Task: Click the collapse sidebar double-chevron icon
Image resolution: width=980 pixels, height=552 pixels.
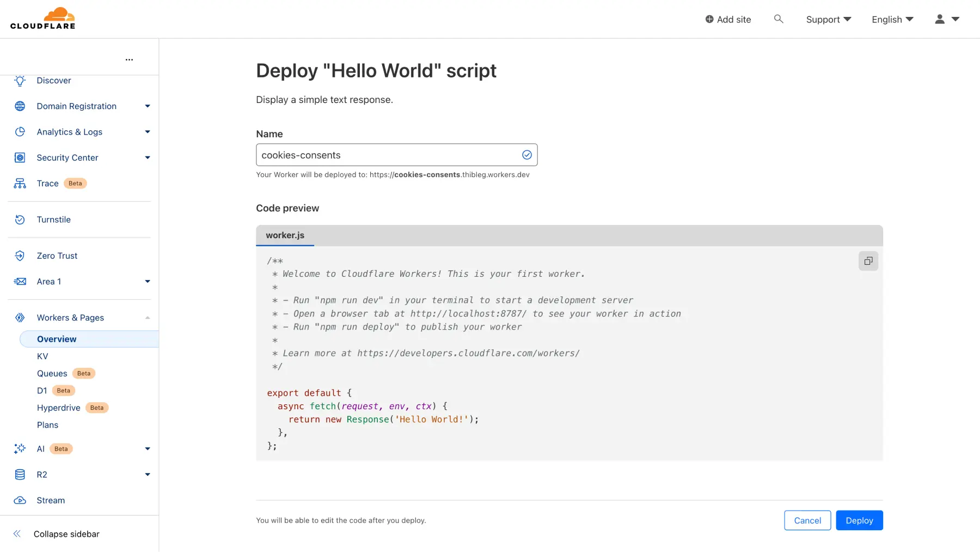Action: (17, 534)
